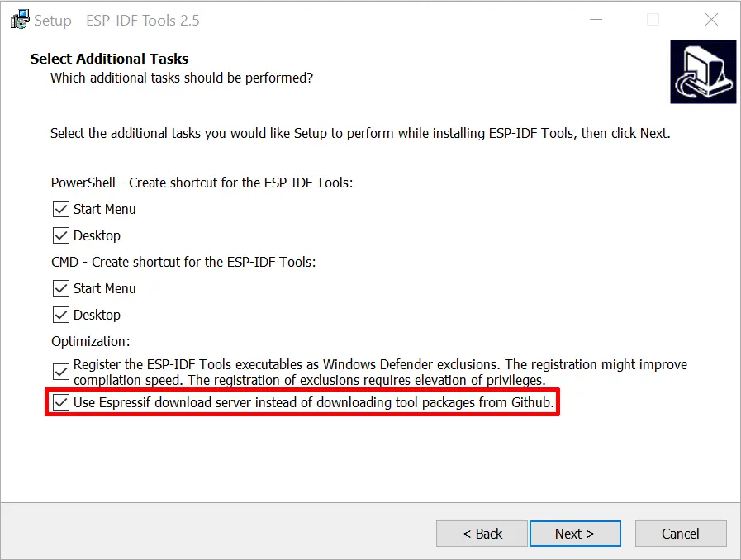Uncheck Use Espressif download server option
This screenshot has height=560, width=741.
coord(61,402)
